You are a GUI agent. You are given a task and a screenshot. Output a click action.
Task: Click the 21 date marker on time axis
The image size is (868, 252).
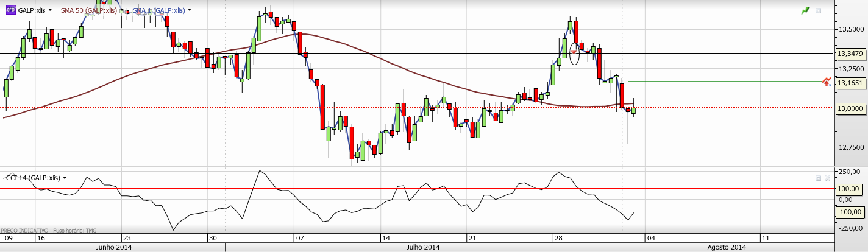coord(472,237)
